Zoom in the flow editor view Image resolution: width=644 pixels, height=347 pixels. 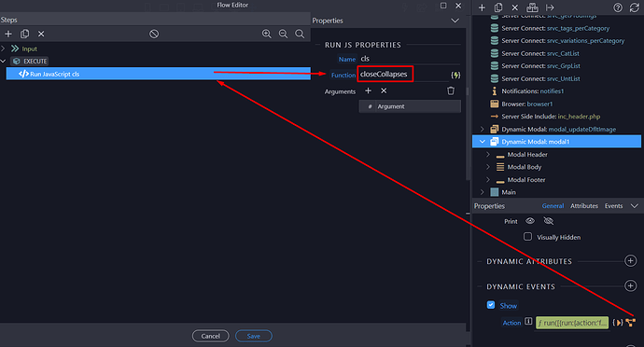(x=267, y=35)
